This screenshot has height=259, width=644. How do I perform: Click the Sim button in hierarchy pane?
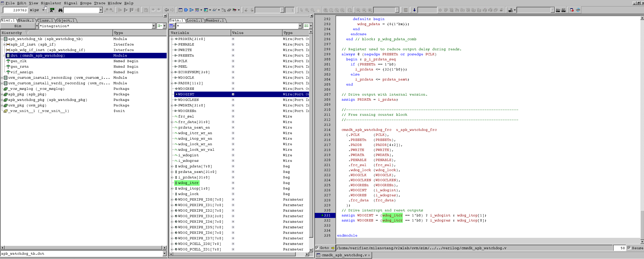(18, 26)
